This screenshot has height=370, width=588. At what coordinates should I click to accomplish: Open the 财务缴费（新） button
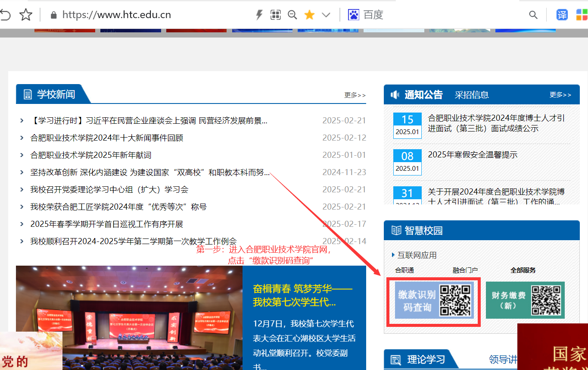(525, 300)
